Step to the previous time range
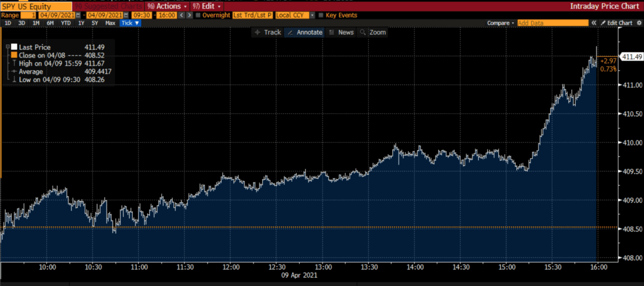 (181, 15)
